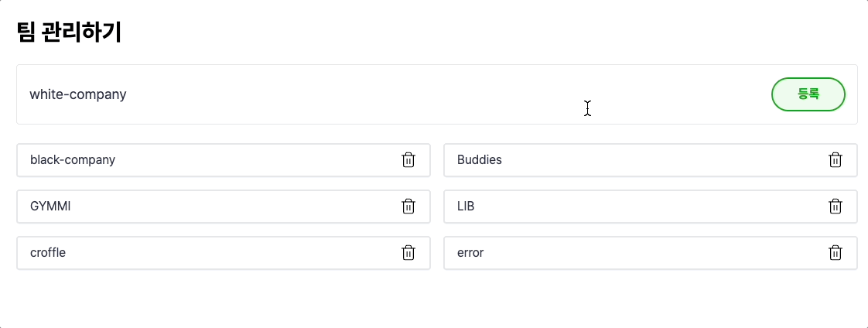Select the croffle team name text

point(48,253)
